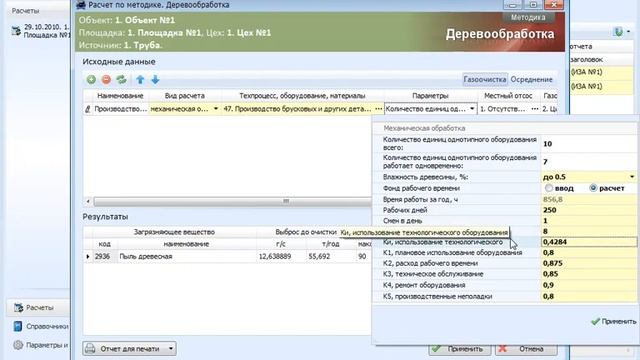Open Вид расчета dropdown arrow

(216, 109)
